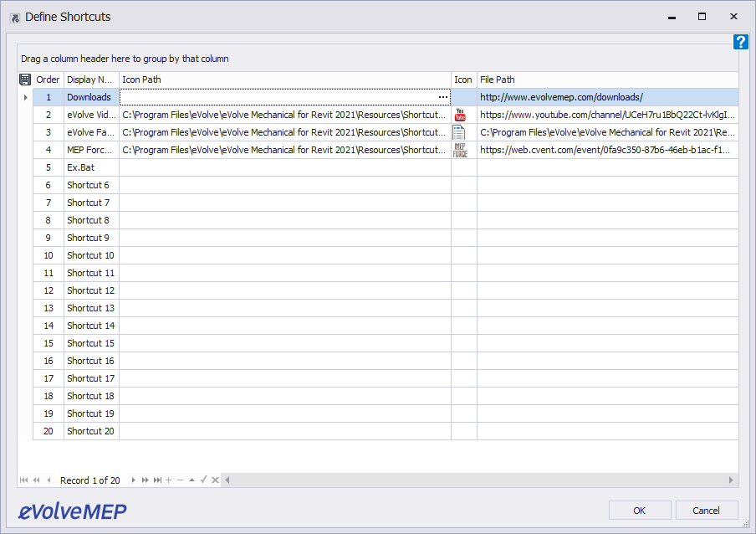
Task: Click order number 13 cell
Action: click(49, 308)
